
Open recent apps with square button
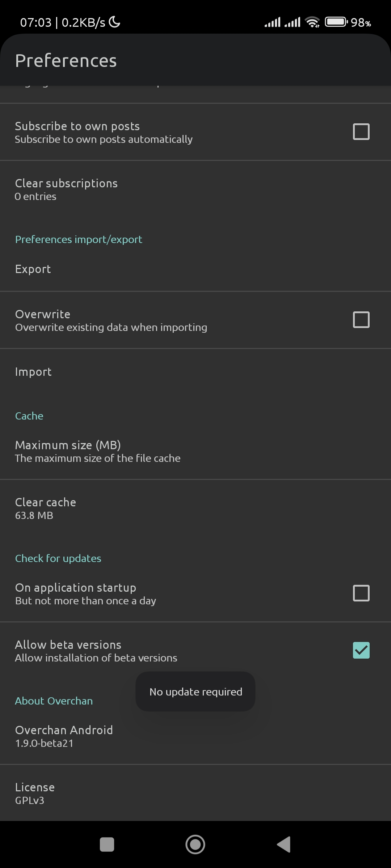point(107,844)
